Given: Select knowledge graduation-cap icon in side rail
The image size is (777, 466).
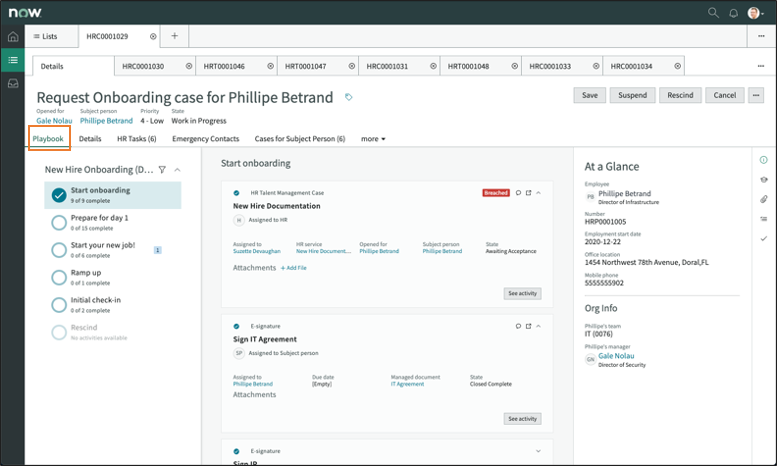Looking at the screenshot, I should tap(764, 179).
